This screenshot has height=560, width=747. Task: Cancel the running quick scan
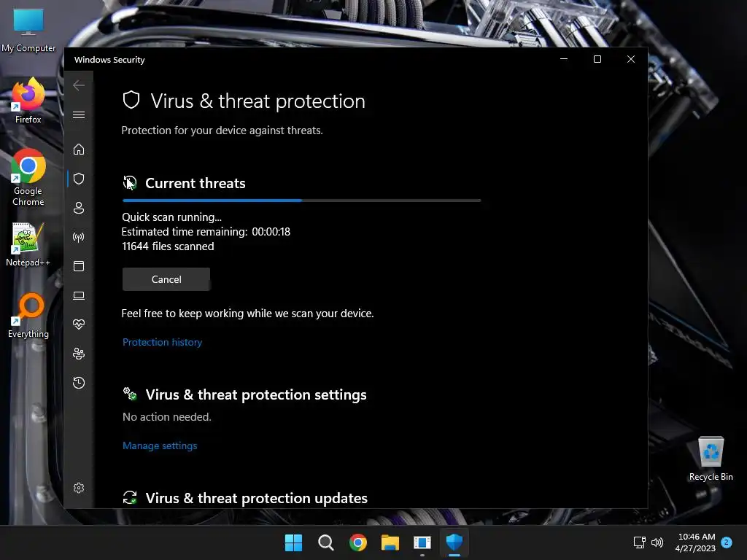[x=166, y=279]
